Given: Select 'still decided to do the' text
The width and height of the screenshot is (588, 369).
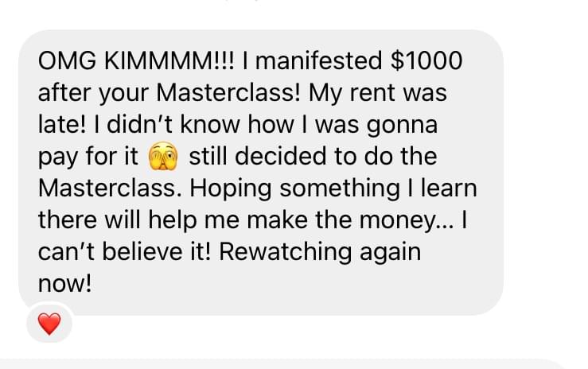Looking at the screenshot, I should (x=313, y=156).
